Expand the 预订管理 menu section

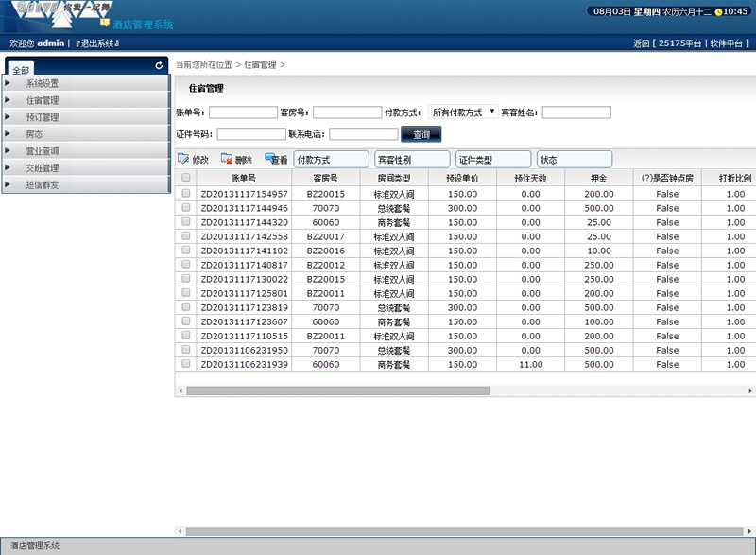tap(43, 117)
